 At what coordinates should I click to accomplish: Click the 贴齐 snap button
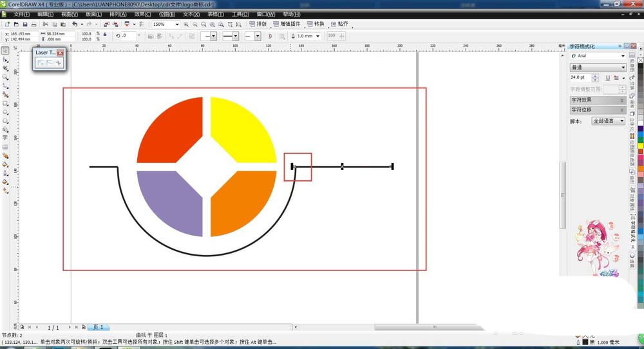click(x=338, y=24)
